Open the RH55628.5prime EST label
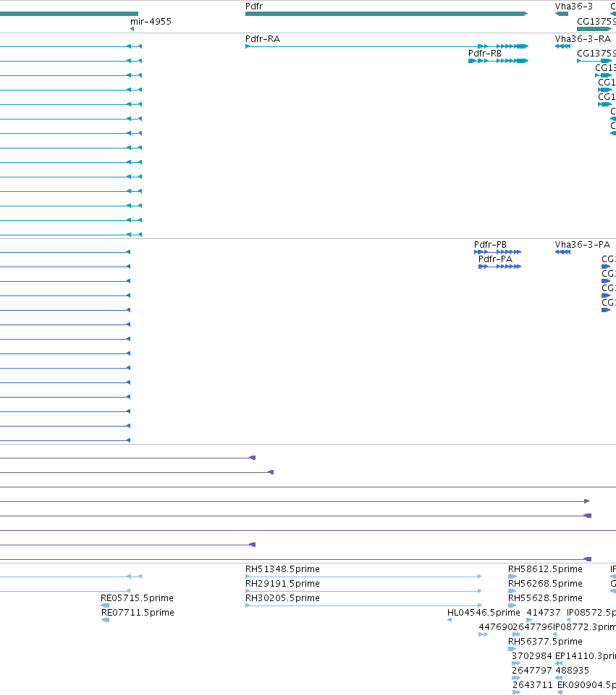 click(x=545, y=598)
